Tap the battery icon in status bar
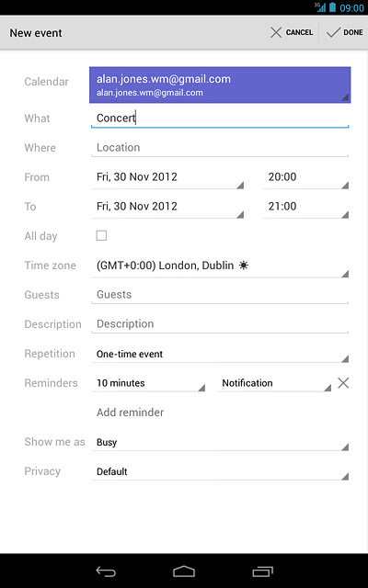Image resolution: width=368 pixels, height=588 pixels. [x=332, y=7]
